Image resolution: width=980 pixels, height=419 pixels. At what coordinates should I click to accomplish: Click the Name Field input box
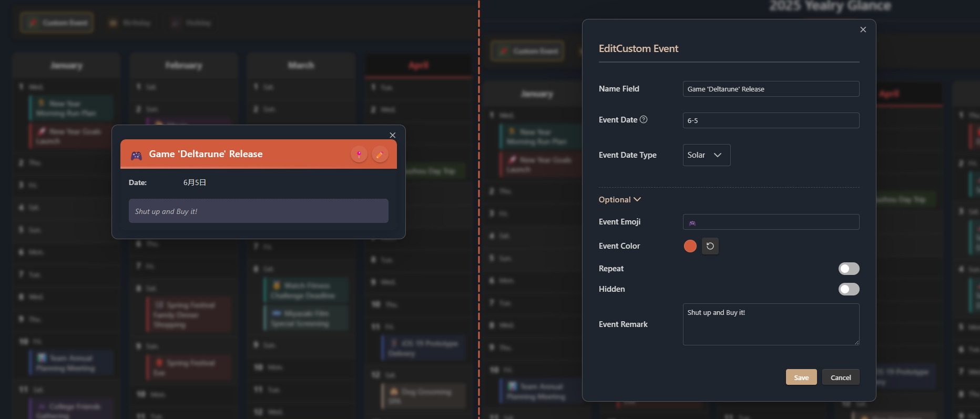(771, 89)
